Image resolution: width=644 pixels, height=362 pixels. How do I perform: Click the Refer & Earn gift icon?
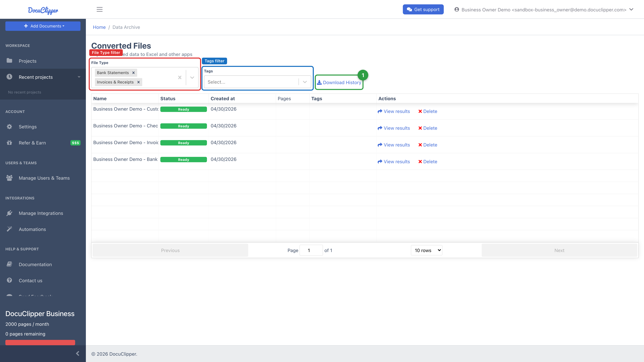click(x=10, y=142)
